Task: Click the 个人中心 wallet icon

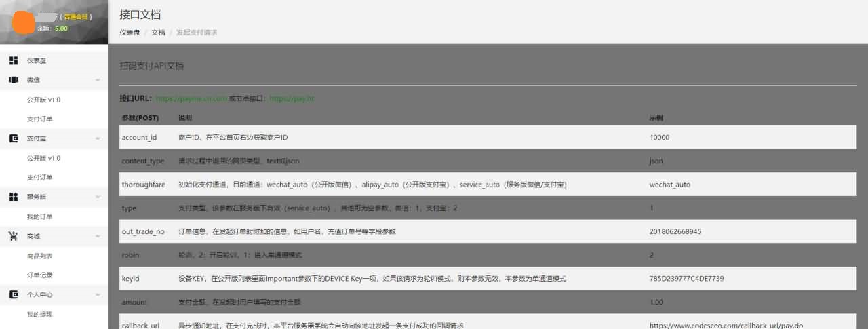Action: pos(14,294)
